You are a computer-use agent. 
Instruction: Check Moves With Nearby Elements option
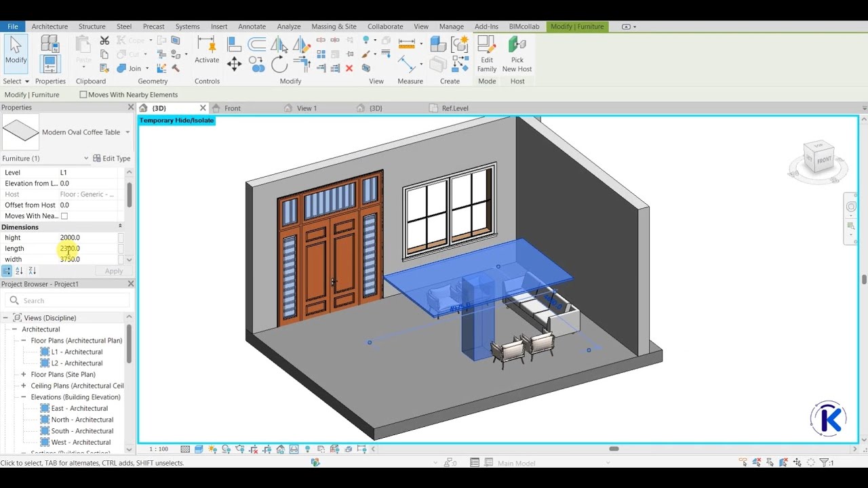83,95
